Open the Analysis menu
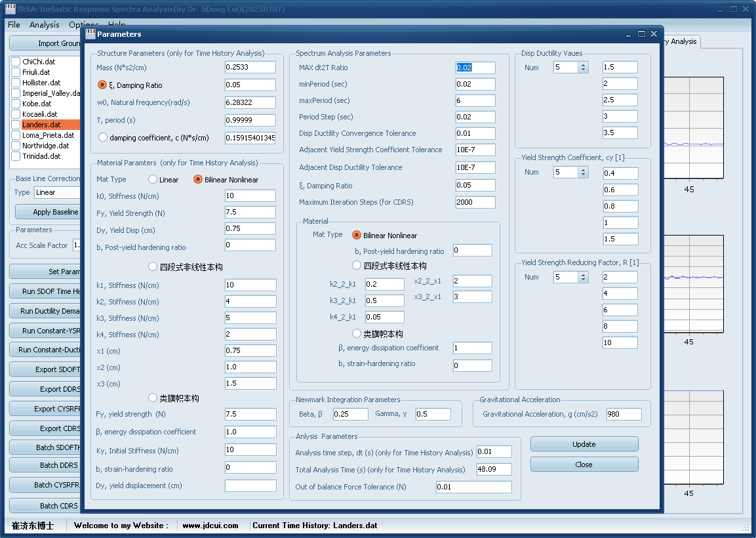 pyautogui.click(x=45, y=24)
